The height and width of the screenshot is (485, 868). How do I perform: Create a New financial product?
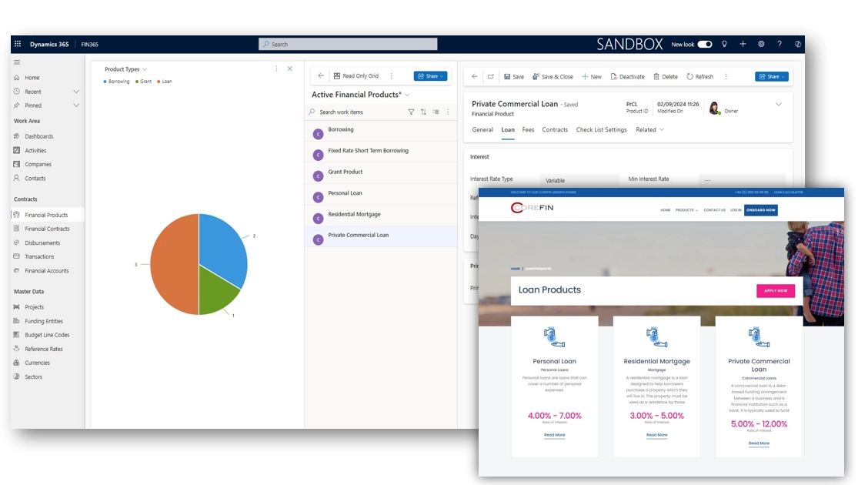coord(592,76)
